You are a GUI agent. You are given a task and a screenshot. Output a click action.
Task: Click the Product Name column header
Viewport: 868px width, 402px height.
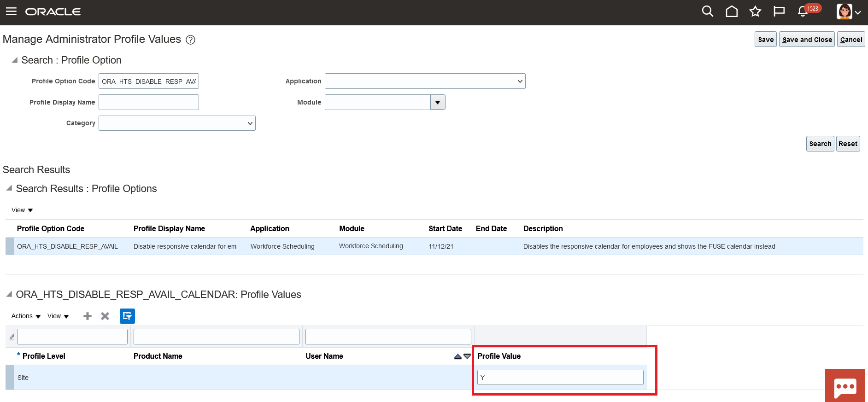(158, 356)
